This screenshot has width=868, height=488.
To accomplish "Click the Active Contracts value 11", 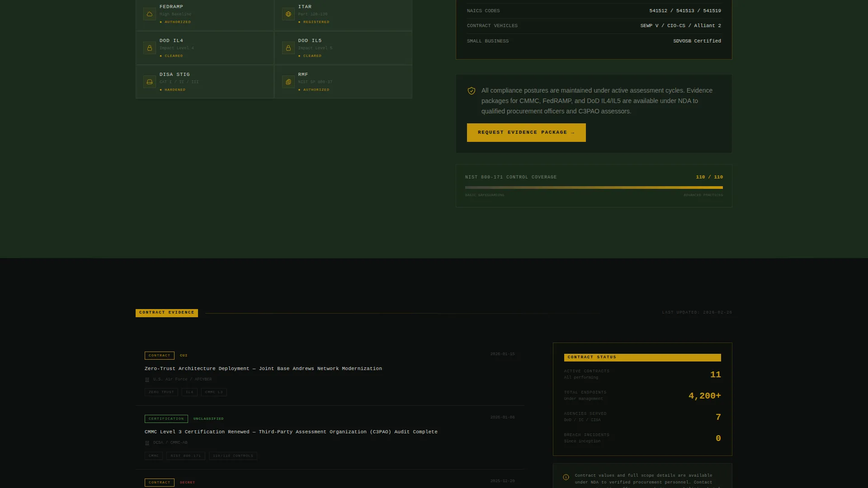I will pos(716,375).
